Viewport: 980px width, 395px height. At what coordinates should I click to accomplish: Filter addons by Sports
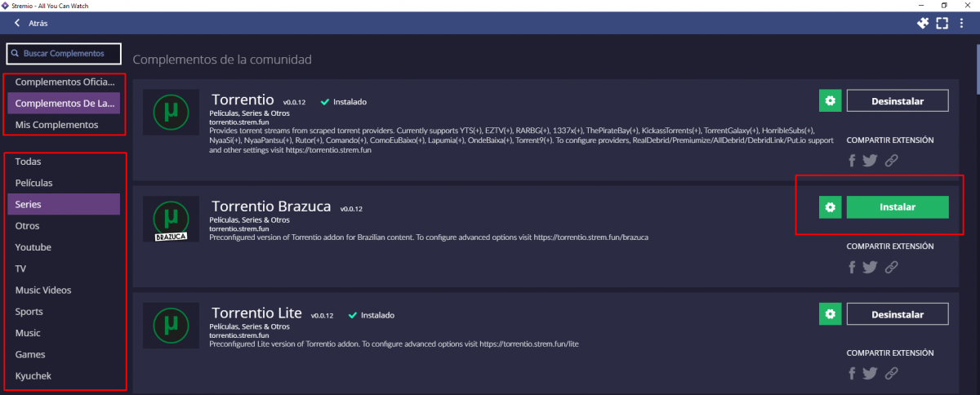[64, 312]
